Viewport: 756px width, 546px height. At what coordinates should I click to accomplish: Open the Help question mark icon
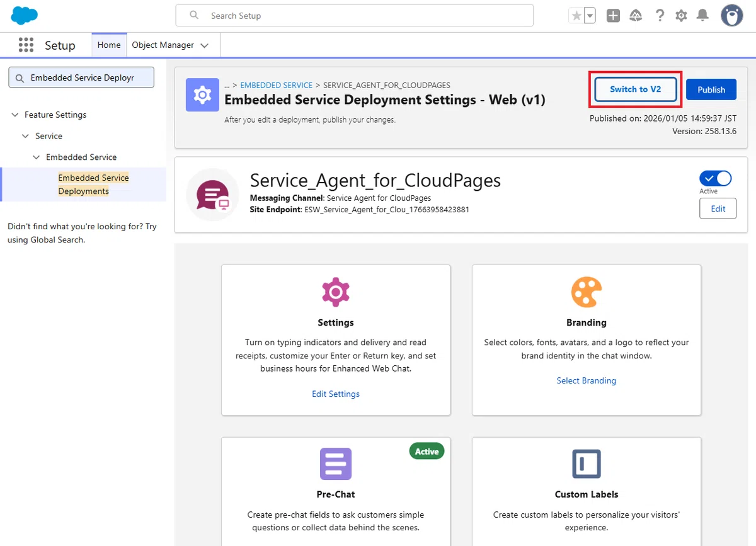click(x=660, y=16)
